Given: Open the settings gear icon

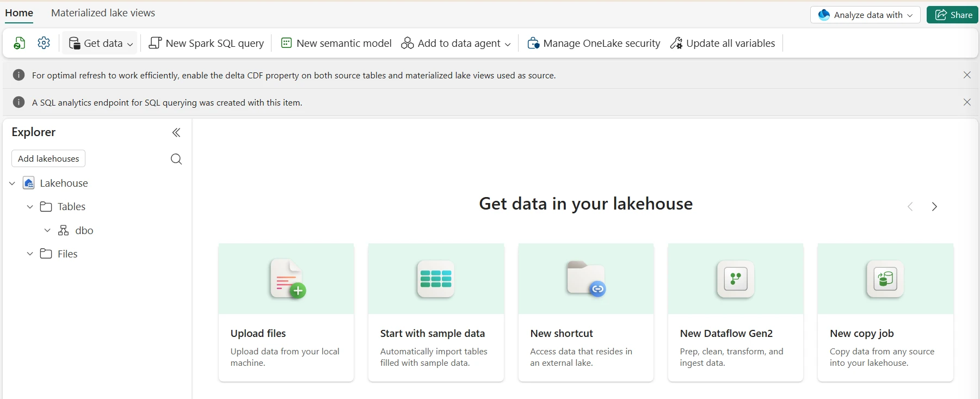Looking at the screenshot, I should click(x=44, y=43).
